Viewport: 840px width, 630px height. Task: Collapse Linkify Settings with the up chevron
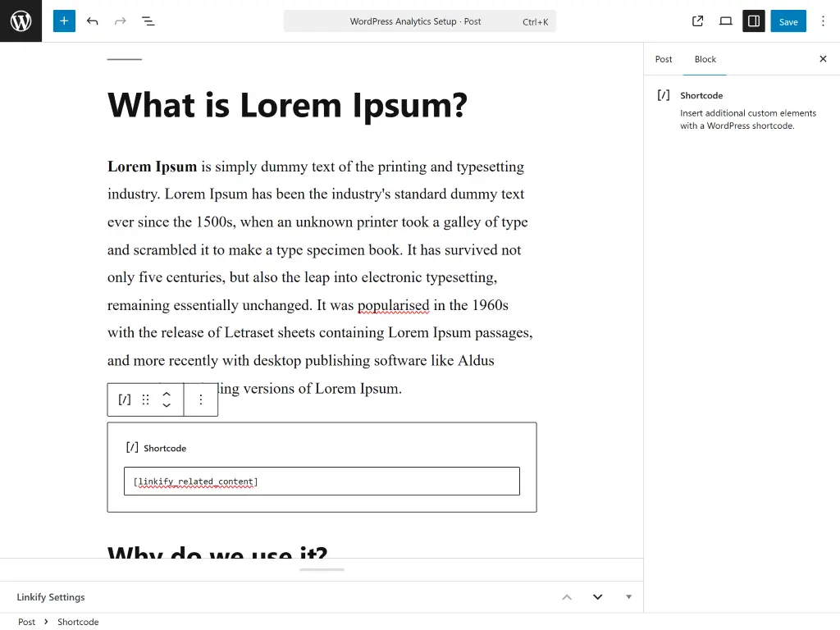click(567, 596)
